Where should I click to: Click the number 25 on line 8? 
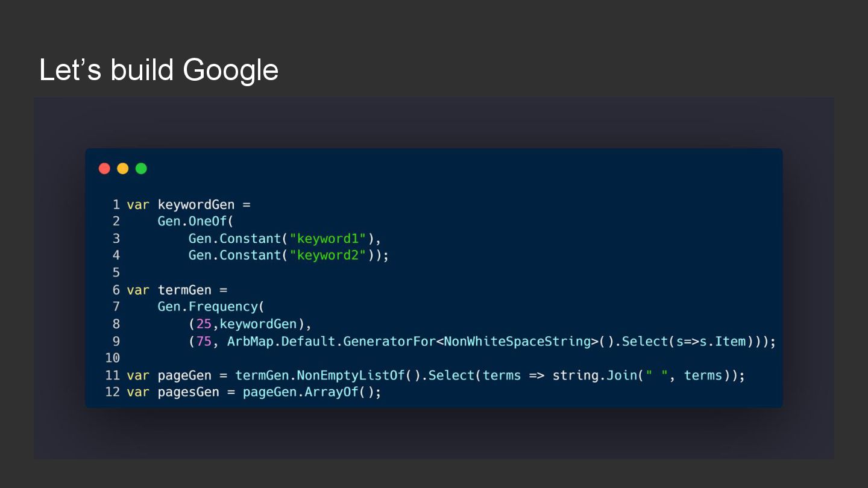(204, 324)
